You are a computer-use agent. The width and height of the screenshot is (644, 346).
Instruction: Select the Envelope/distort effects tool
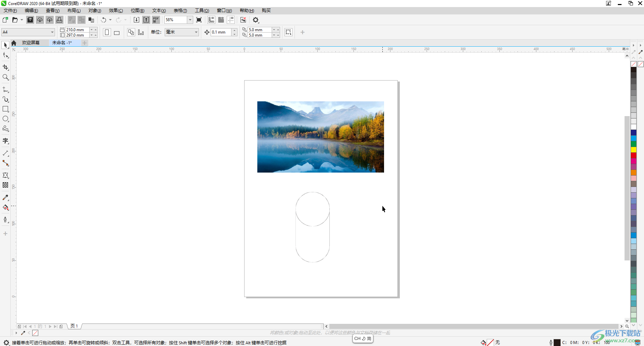coord(5,175)
